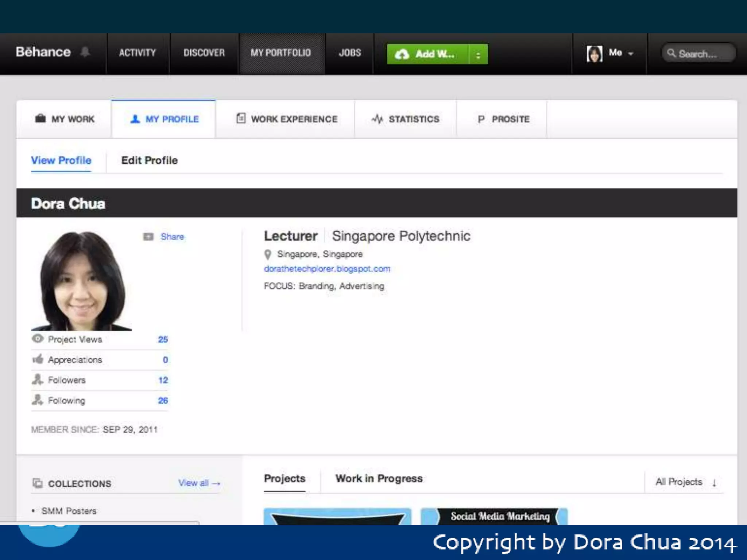The image size is (747, 560).
Task: Open the dorathetechplorer.blogspot.com link
Action: [327, 269]
